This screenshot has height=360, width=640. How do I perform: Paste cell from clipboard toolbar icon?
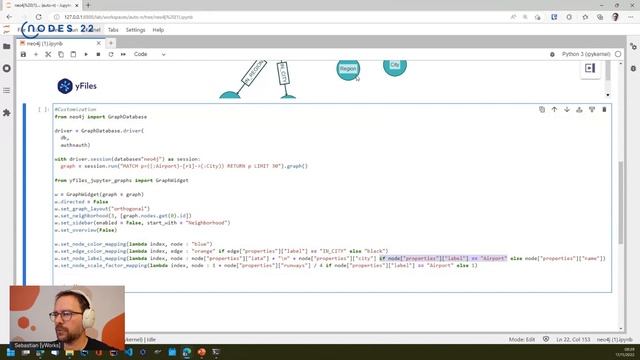point(73,54)
